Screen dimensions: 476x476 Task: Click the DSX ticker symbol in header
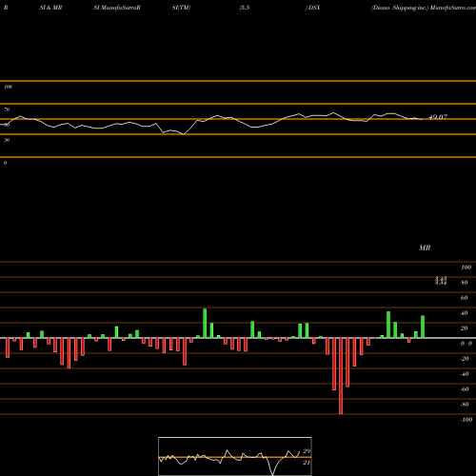click(314, 8)
